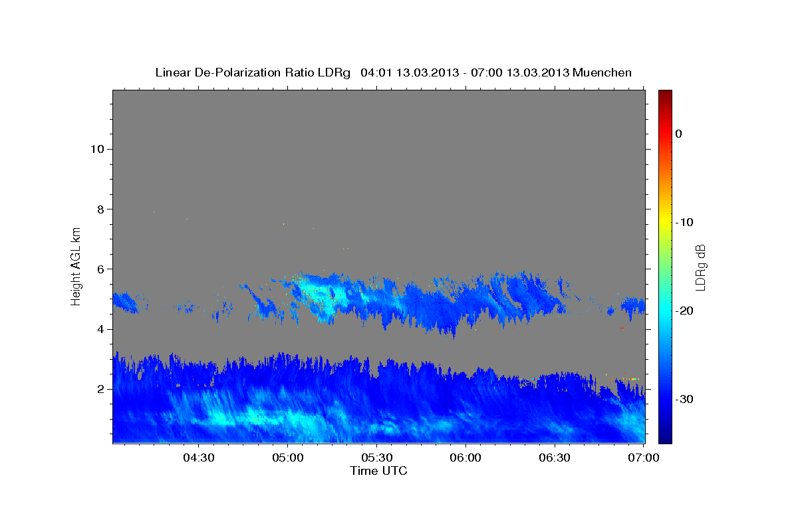Click the 05:00 time tick label

tap(287, 458)
